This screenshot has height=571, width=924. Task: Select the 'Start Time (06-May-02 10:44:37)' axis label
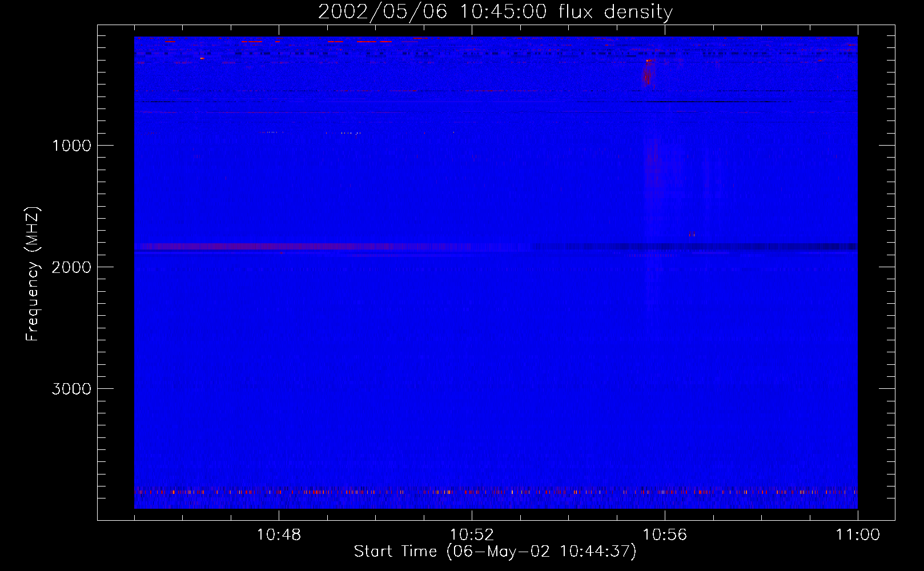tap(495, 552)
